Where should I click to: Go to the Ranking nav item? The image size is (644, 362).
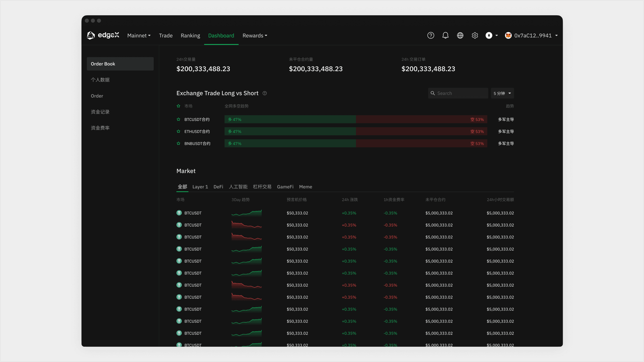[x=190, y=35]
